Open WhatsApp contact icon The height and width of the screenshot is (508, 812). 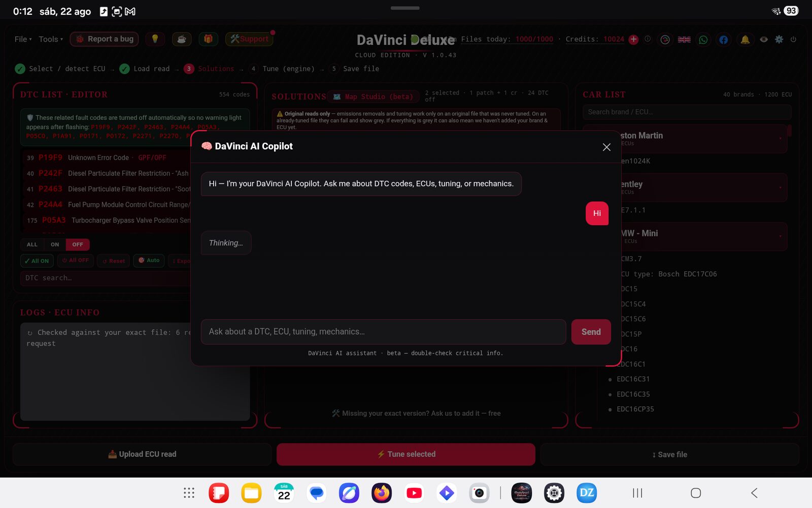[x=703, y=40]
